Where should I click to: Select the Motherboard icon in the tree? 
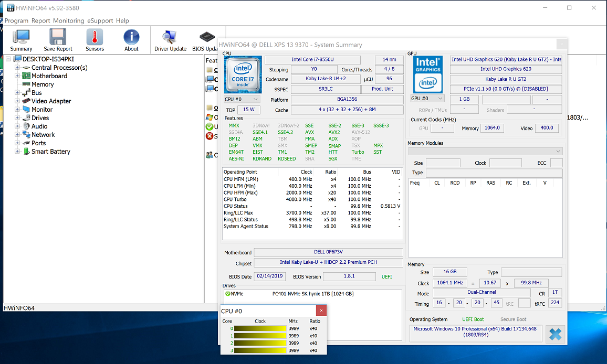tap(26, 76)
